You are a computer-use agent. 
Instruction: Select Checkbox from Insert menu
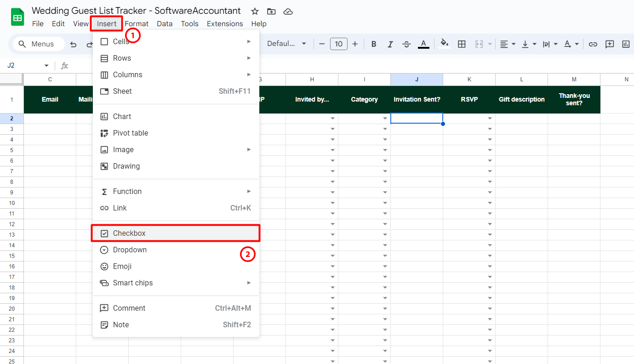coord(176,233)
